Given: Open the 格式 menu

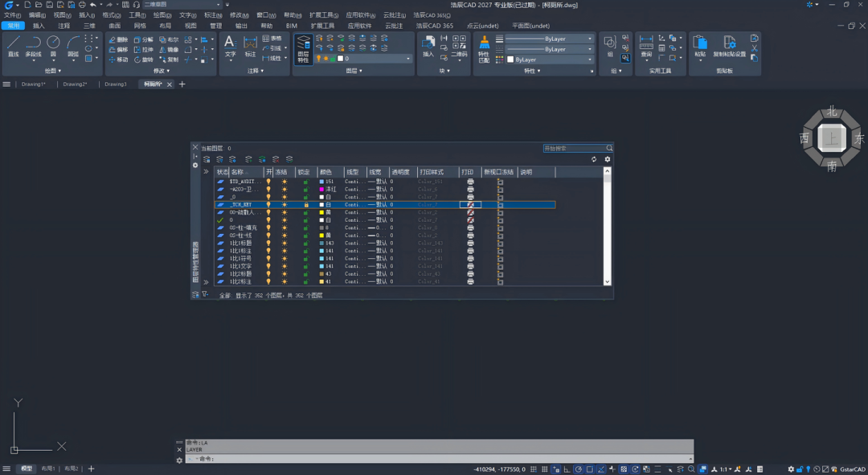Looking at the screenshot, I should click(x=111, y=15).
